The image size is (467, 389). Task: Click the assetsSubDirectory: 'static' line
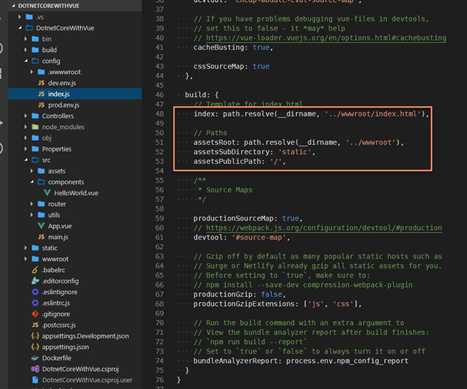point(254,152)
